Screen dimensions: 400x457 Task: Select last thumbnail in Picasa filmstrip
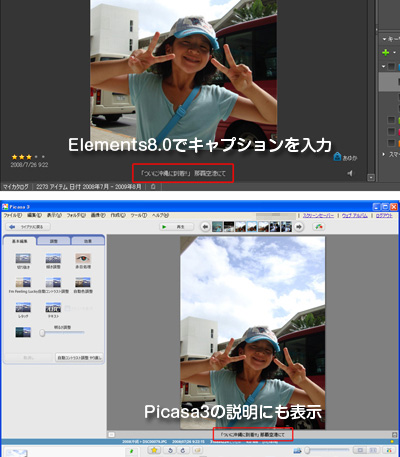pos(286,227)
